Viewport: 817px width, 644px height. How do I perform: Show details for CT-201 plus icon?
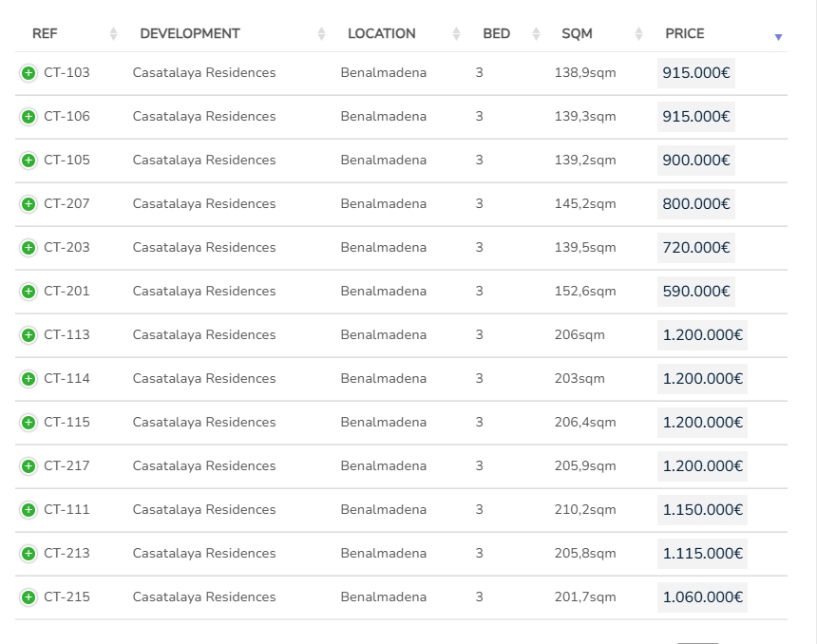[28, 292]
